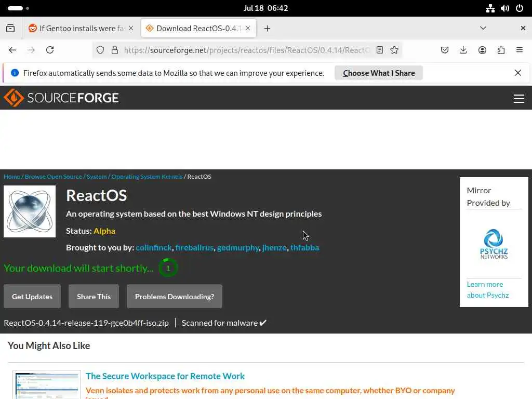Click the ReactOS project logo image
532x399 pixels.
(30, 211)
